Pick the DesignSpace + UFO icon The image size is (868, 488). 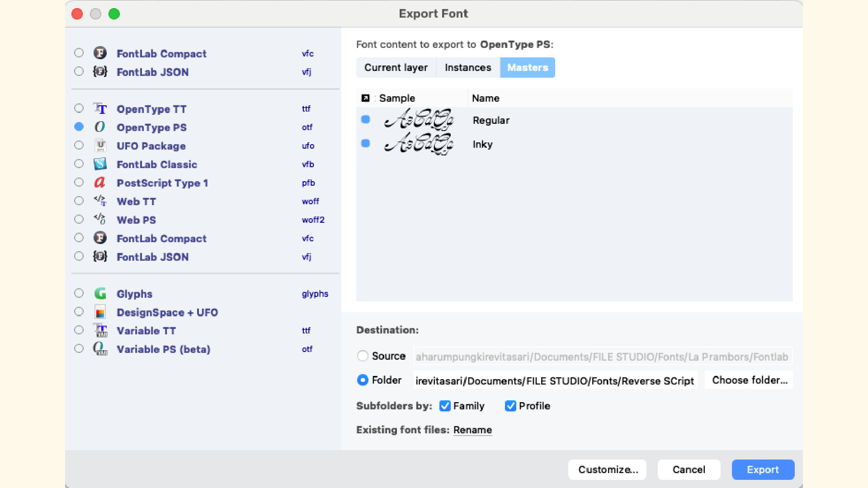pyautogui.click(x=100, y=312)
